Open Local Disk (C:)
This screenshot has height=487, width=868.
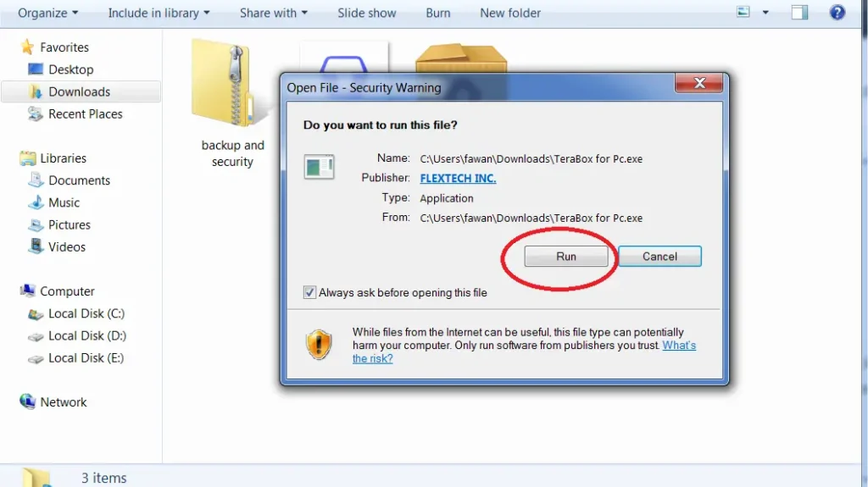coord(86,313)
